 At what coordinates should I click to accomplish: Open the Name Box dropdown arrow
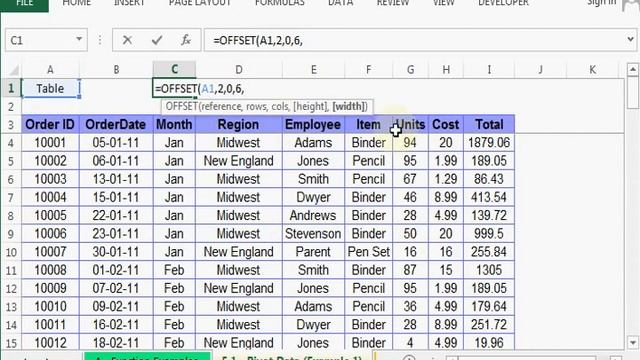pyautogui.click(x=79, y=40)
